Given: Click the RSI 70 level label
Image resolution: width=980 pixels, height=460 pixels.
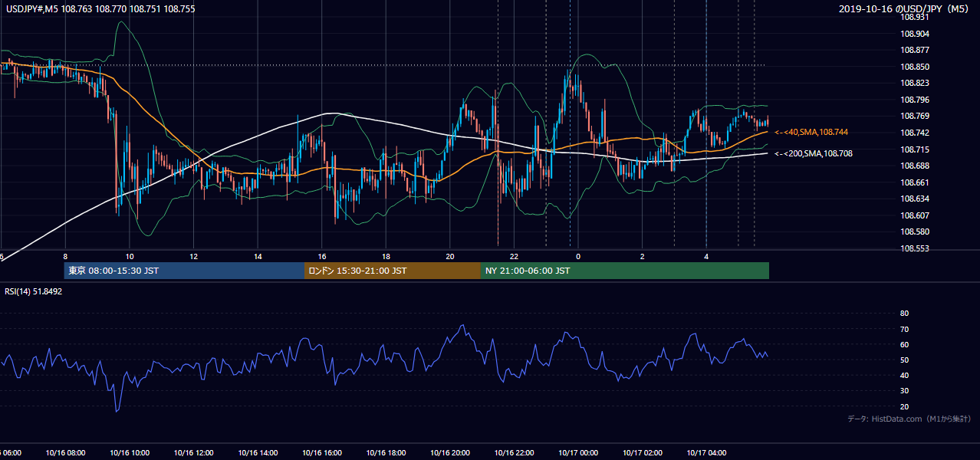Looking at the screenshot, I should click(x=904, y=329).
